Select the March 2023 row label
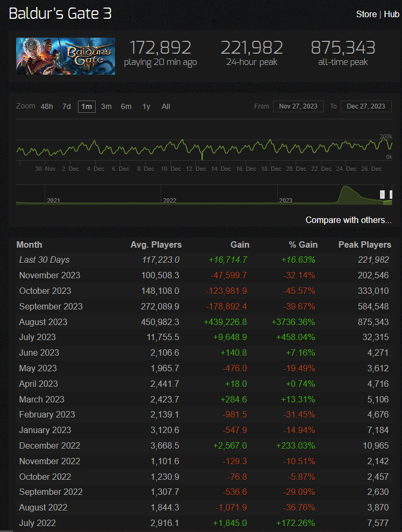 pyautogui.click(x=42, y=399)
